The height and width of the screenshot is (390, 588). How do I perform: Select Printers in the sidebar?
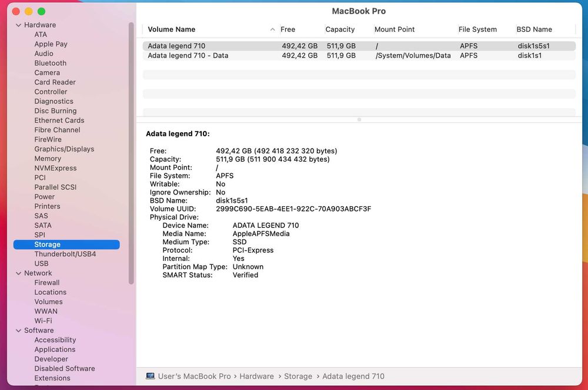coord(47,206)
